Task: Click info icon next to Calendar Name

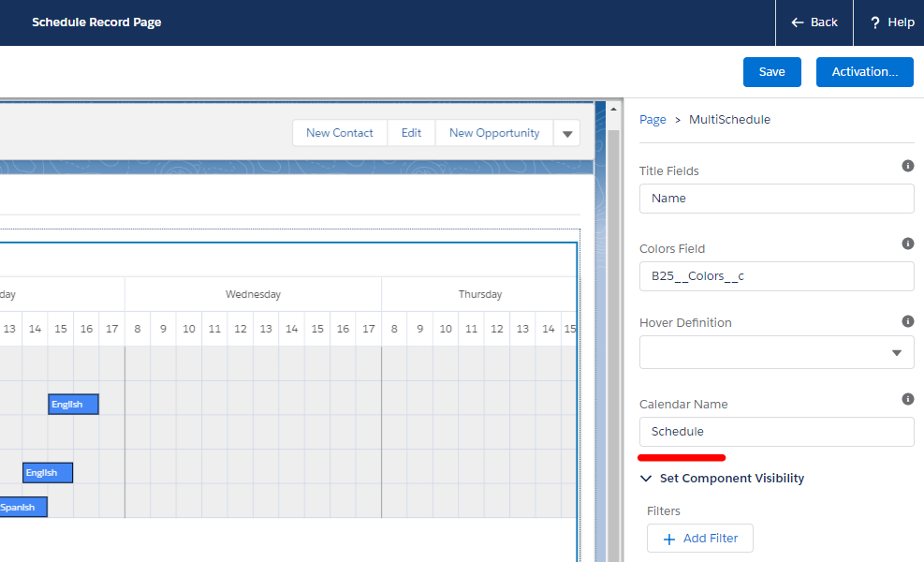Action: [x=907, y=399]
